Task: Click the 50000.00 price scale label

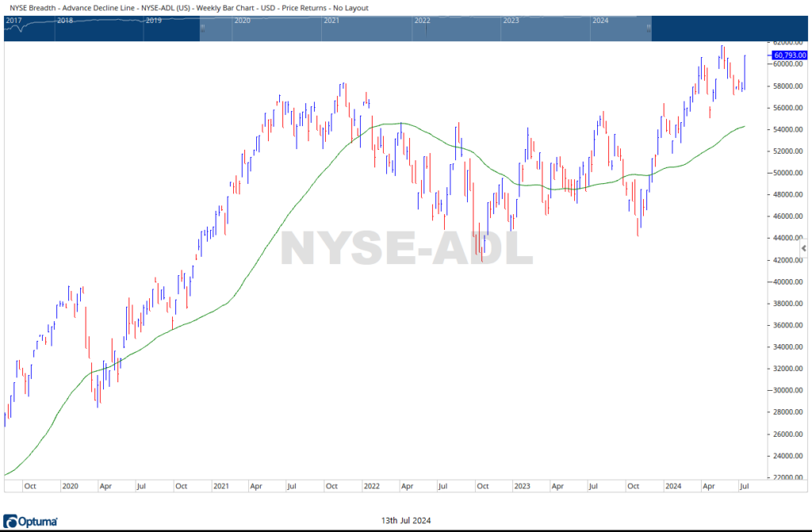Action: coord(788,173)
